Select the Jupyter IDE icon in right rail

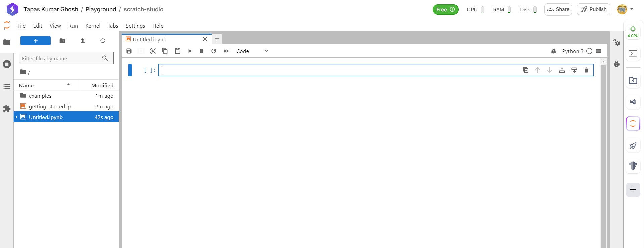tap(633, 123)
